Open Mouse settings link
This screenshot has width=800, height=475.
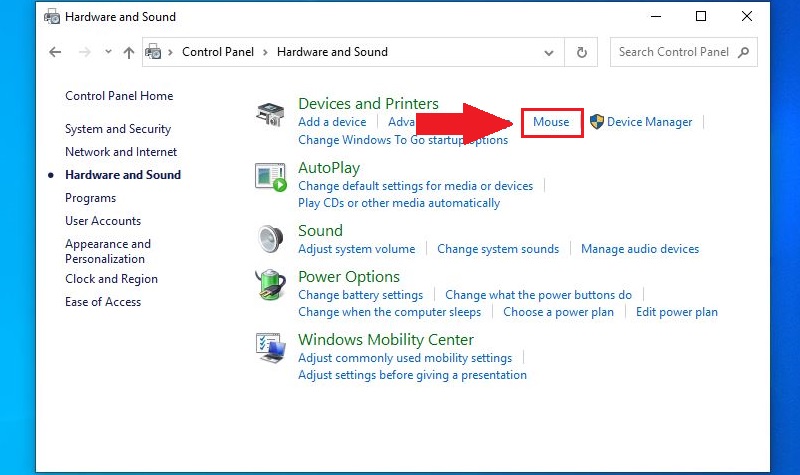(x=551, y=122)
